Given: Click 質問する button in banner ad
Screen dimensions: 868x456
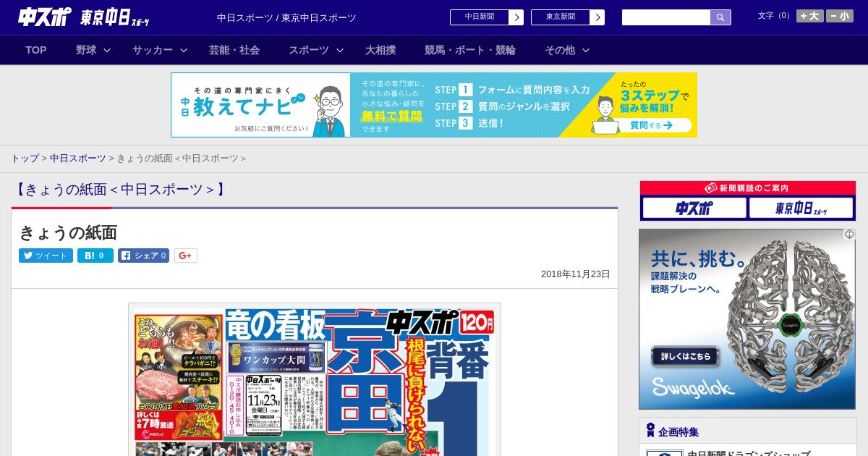Looking at the screenshot, I should (650, 125).
